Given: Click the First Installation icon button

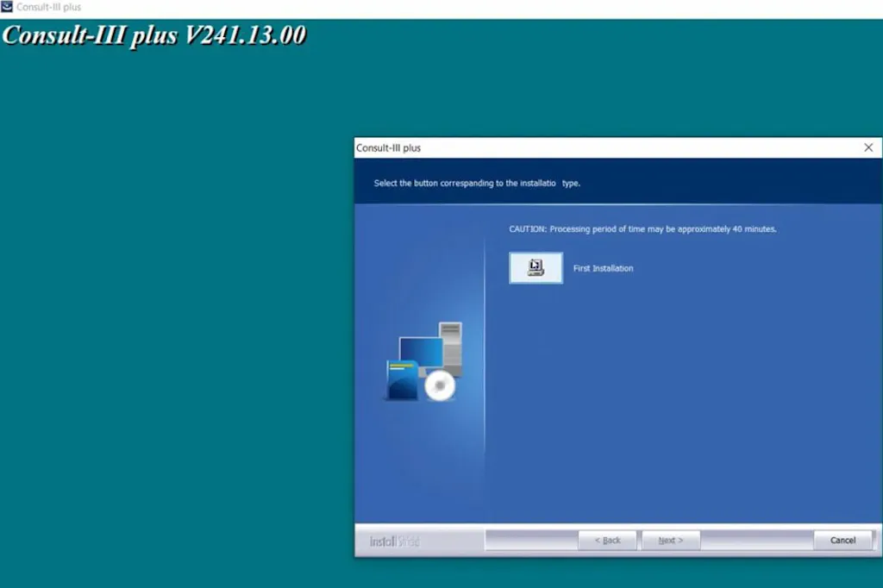Looking at the screenshot, I should pyautogui.click(x=535, y=268).
